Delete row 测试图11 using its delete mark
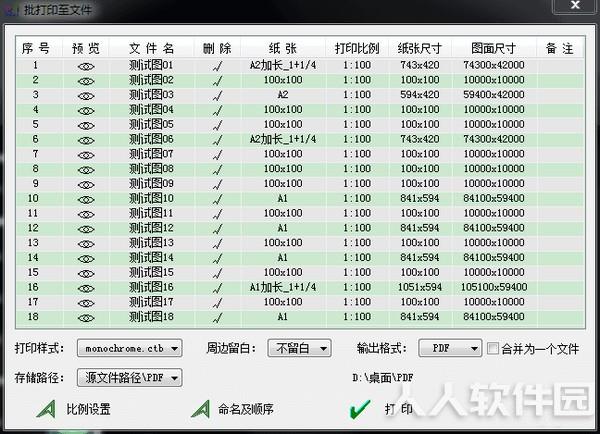Viewport: 600px width, 434px height. 217,214
